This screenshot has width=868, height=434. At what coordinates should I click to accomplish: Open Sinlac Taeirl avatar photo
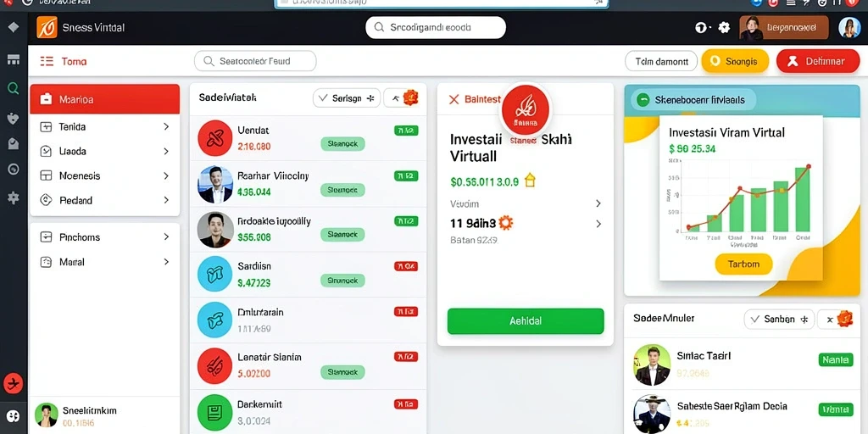(652, 364)
